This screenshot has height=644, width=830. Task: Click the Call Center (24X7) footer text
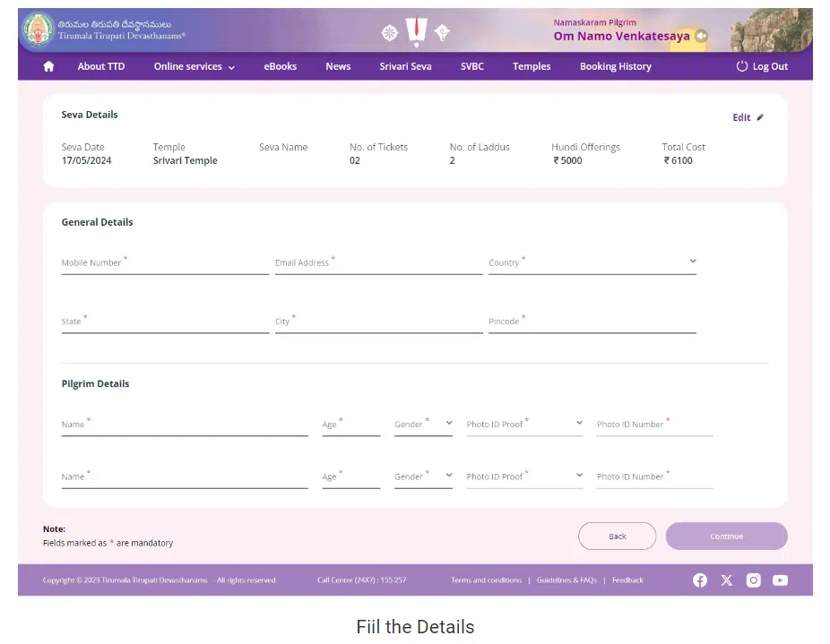[x=361, y=580]
